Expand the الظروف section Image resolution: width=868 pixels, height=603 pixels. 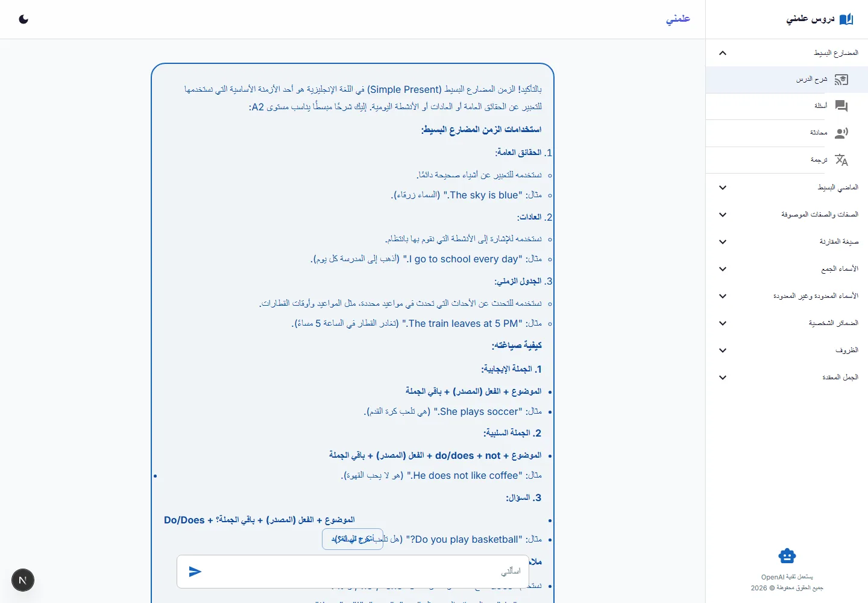point(787,350)
